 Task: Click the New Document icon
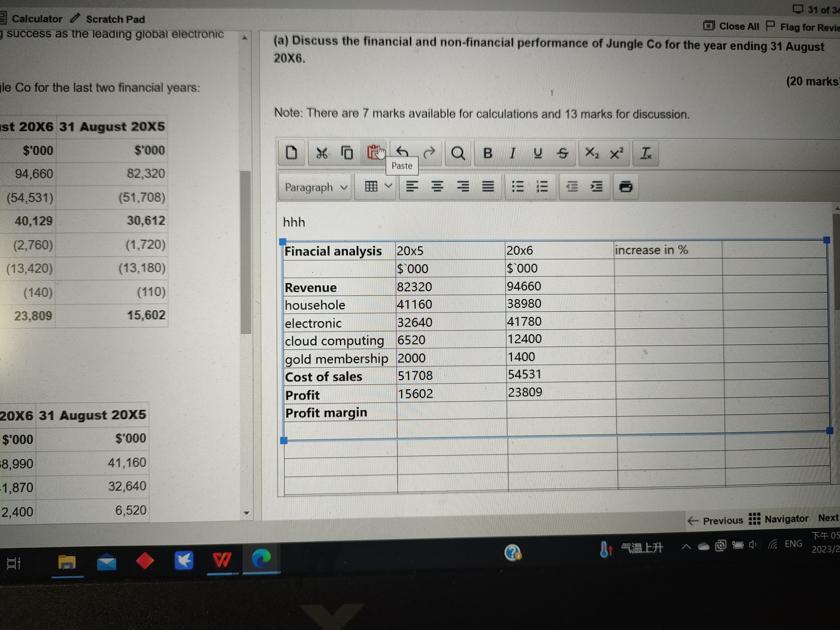291,153
